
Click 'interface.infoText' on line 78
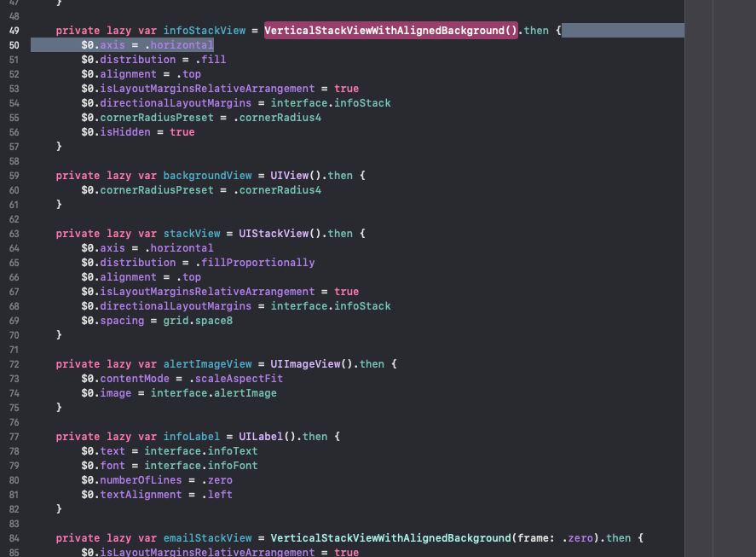click(201, 450)
